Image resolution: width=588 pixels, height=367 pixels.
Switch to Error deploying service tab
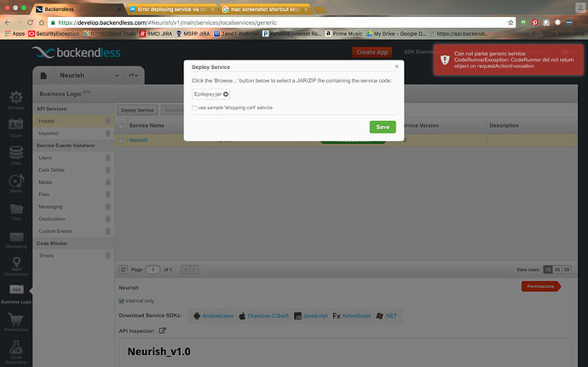172,9
